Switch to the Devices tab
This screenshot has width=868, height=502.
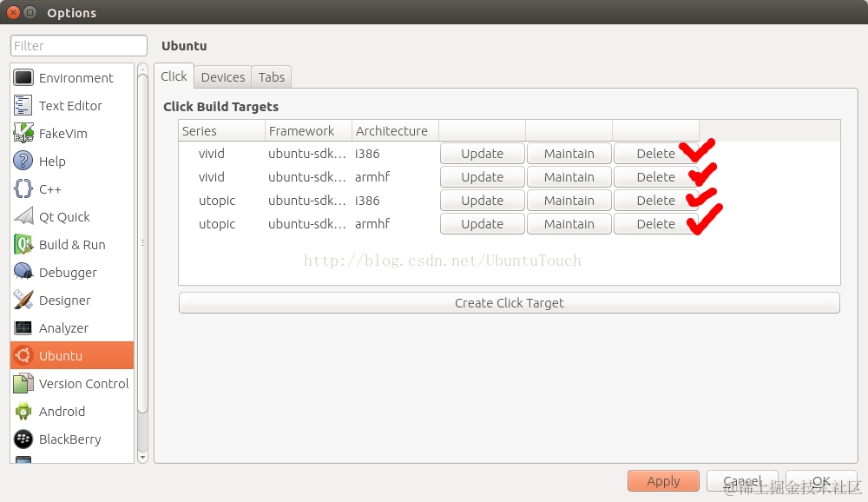point(222,77)
